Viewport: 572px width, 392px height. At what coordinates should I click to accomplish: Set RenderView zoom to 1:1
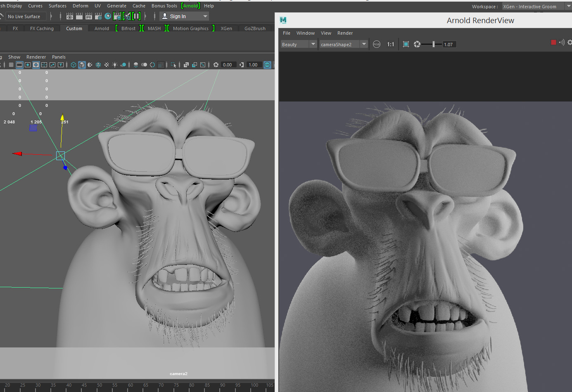point(391,44)
